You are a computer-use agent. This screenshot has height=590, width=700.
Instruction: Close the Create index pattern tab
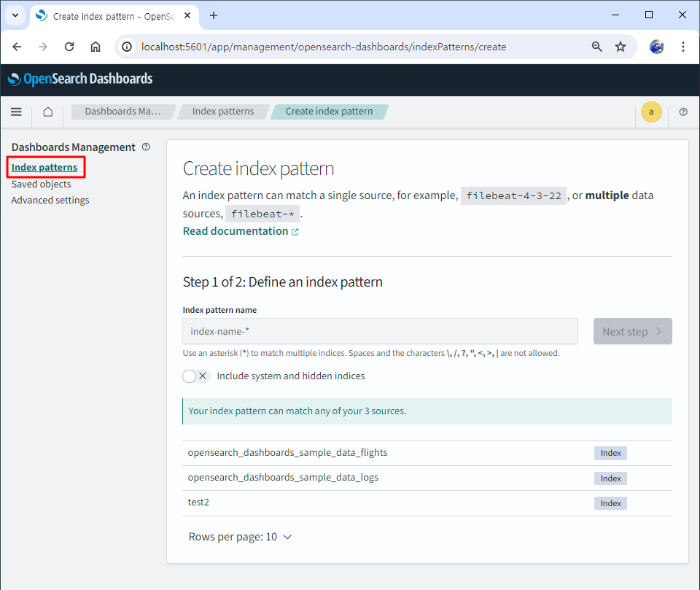pos(187,15)
